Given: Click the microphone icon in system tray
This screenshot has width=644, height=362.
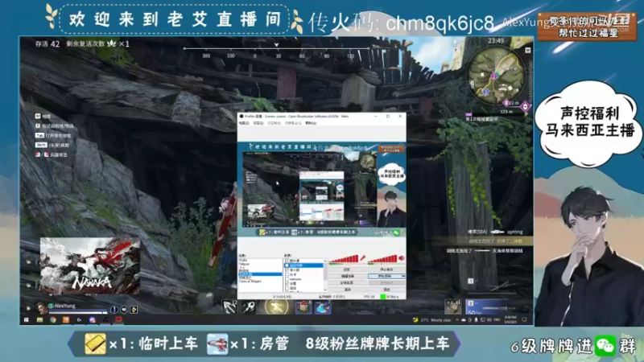Looking at the screenshot, I should (476, 319).
